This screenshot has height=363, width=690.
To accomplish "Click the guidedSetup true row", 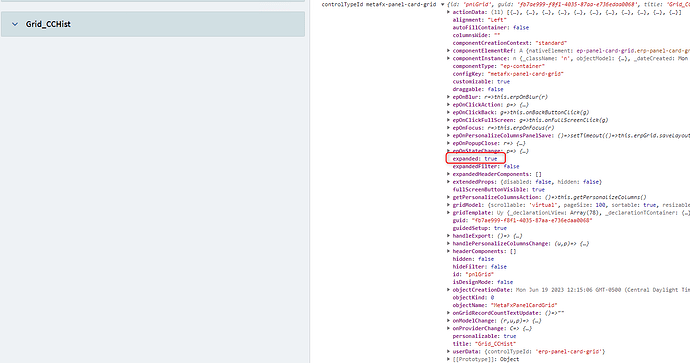I will [x=480, y=228].
